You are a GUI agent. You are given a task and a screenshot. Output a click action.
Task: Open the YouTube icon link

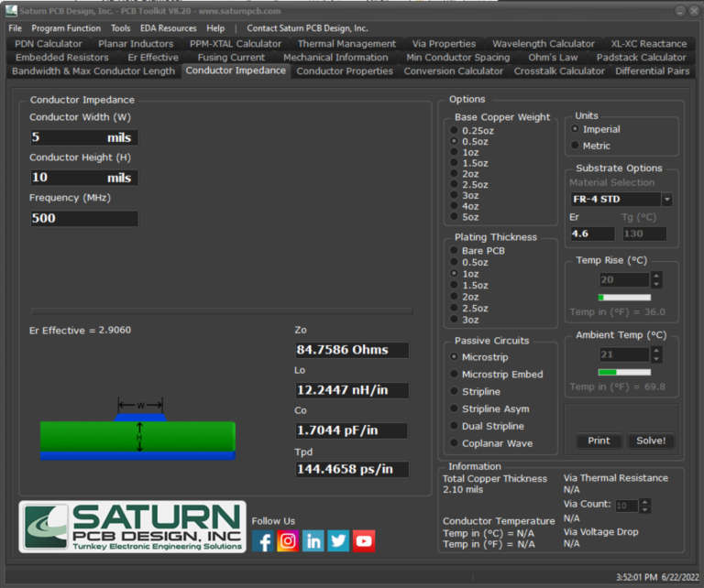364,541
